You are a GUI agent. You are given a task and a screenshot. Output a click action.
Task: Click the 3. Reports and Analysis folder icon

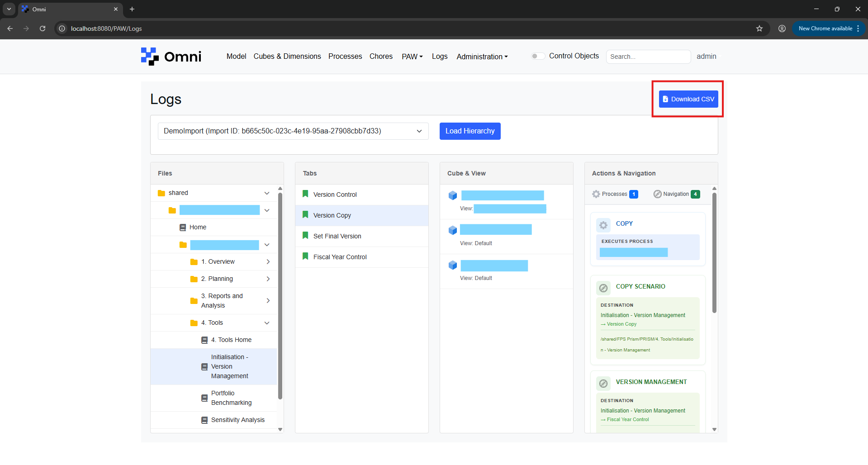tap(194, 301)
